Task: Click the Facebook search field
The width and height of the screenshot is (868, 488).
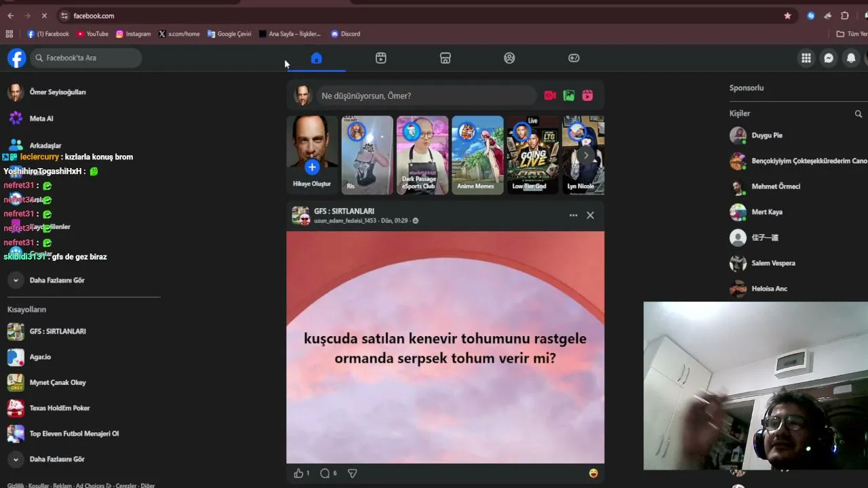Action: click(86, 58)
